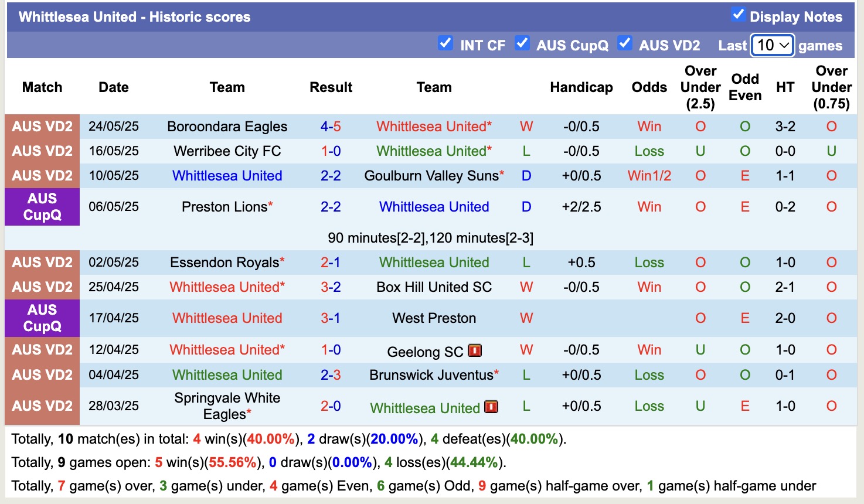
Task: Click the red card icon beside Whittlesea United on 28/03
Action: point(490,406)
